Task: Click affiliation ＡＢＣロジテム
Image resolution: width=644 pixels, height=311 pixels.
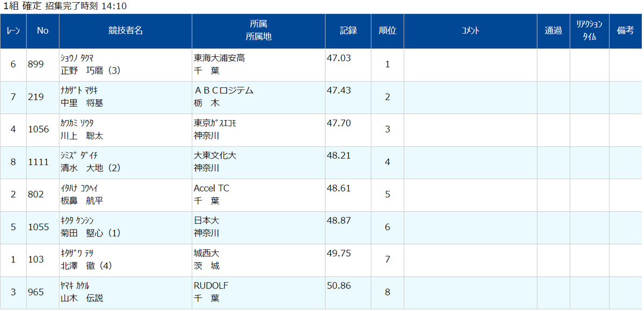Action: [x=223, y=91]
